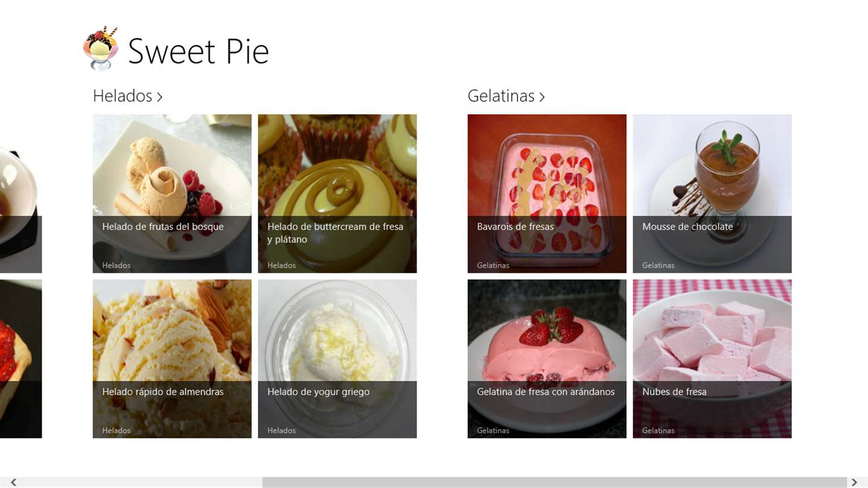
Task: Open the Bavarois de fresas recipe
Action: [x=547, y=193]
